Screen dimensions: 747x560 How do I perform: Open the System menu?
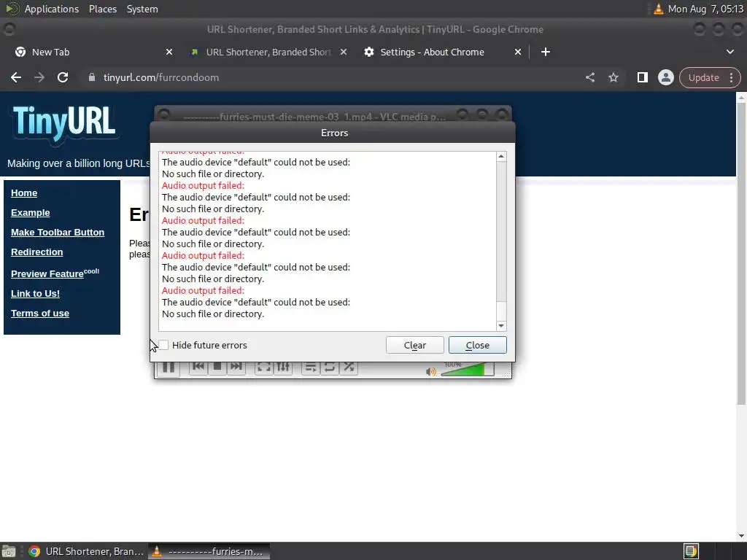(x=142, y=9)
